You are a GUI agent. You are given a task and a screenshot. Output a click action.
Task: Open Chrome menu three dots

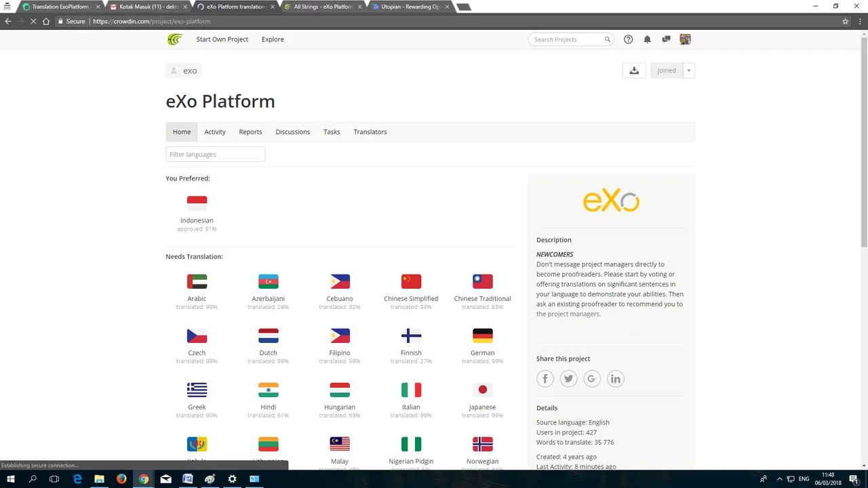coord(859,21)
